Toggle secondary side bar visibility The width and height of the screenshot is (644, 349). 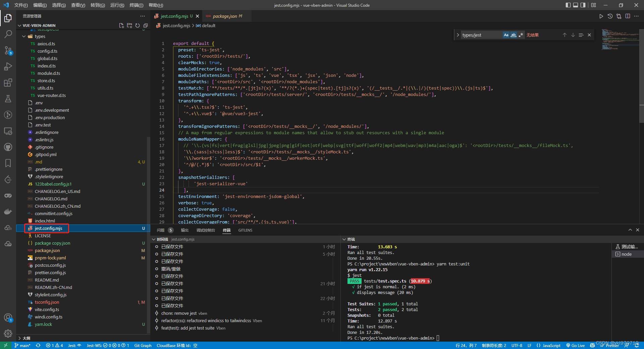click(x=583, y=5)
